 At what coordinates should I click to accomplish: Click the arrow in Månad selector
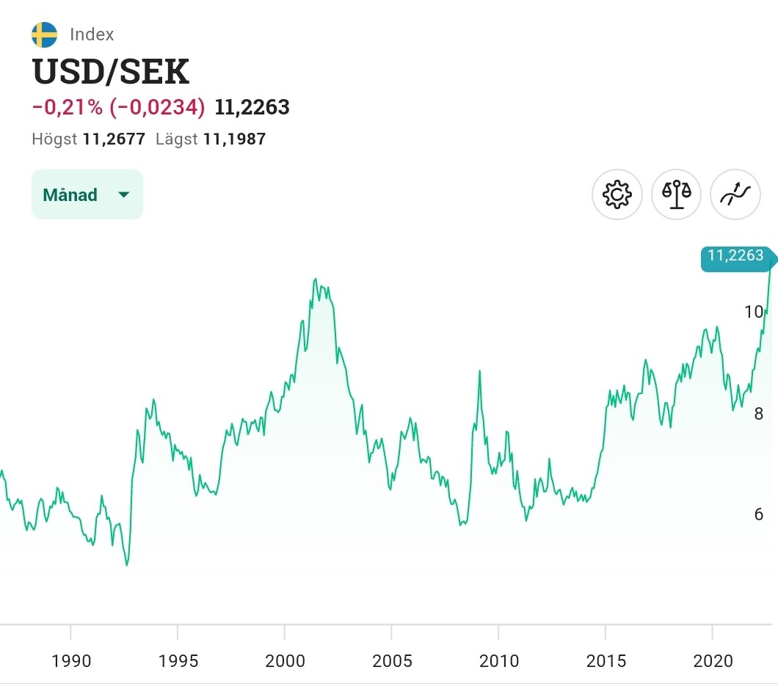tap(124, 194)
